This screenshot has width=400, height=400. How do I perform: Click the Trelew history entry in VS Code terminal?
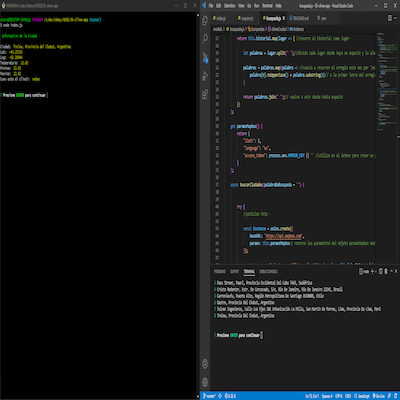click(245, 315)
